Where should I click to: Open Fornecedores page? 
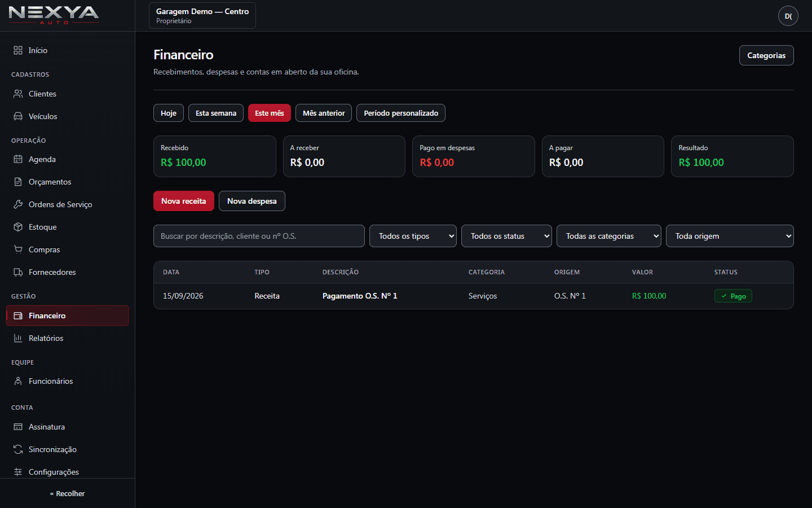(x=67, y=272)
